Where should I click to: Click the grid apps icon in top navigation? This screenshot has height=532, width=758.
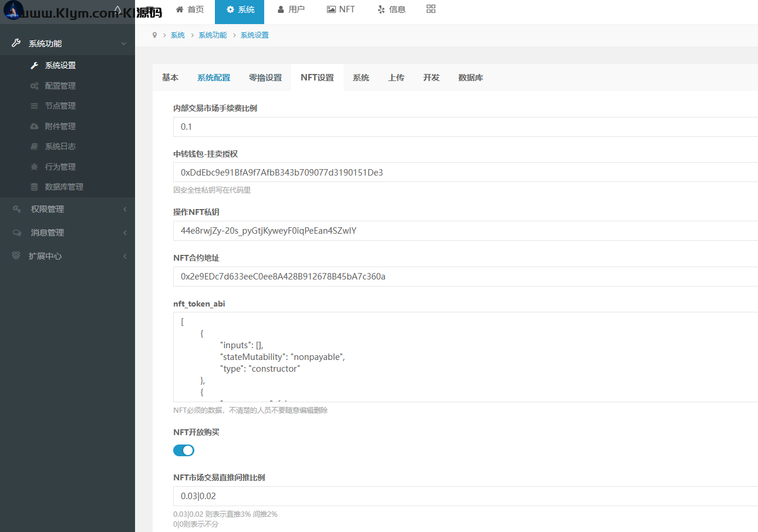click(431, 9)
